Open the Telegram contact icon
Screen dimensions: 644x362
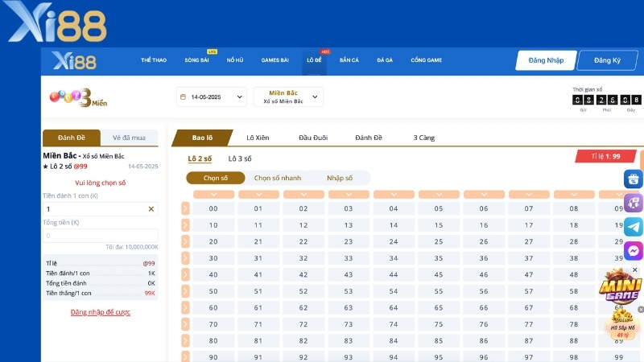click(x=634, y=227)
